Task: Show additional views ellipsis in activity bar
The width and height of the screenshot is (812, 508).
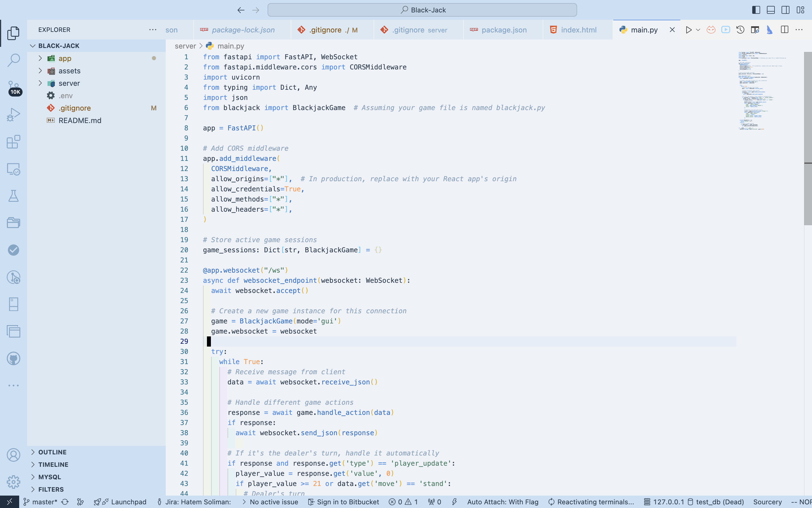Action: (14, 385)
